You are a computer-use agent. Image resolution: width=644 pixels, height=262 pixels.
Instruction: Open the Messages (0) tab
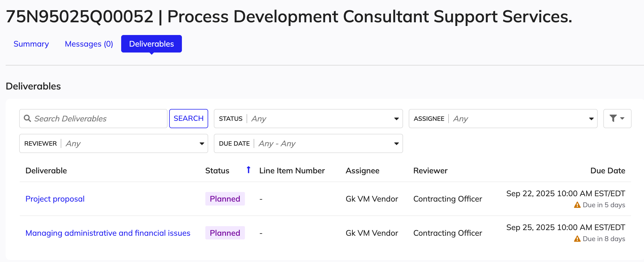[89, 44]
